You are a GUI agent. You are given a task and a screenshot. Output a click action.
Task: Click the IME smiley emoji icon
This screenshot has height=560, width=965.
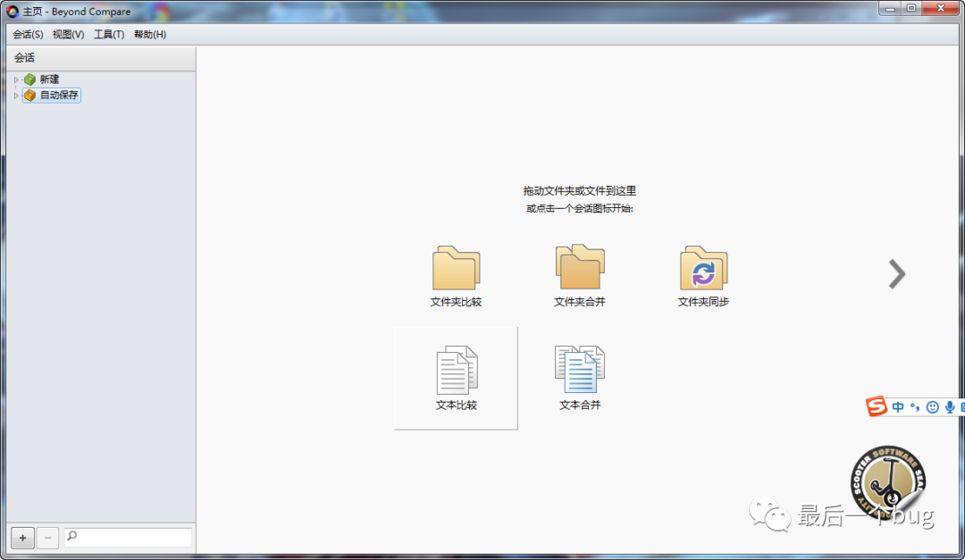click(932, 407)
